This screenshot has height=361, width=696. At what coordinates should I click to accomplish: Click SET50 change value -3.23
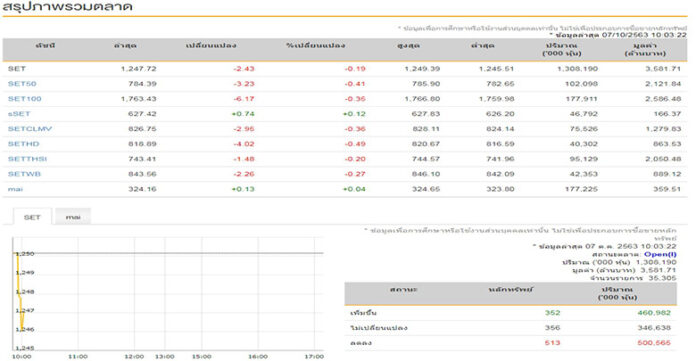(244, 83)
